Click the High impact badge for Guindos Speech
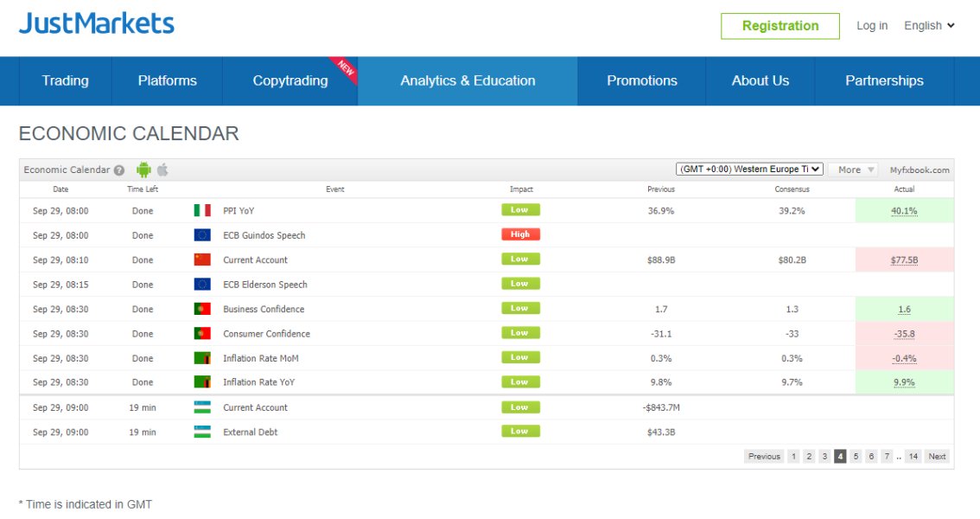 point(520,234)
